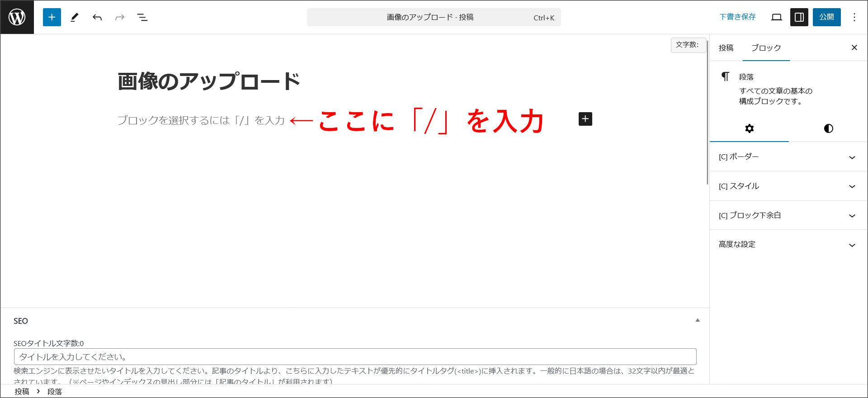Open the block inserter plus button
The width and height of the screenshot is (868, 398).
(x=52, y=17)
